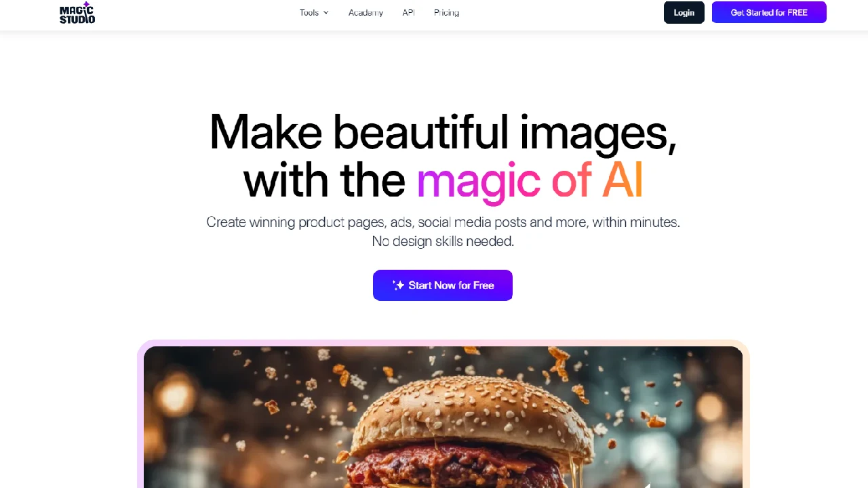Go to the Academy page
868x488 pixels.
366,13
